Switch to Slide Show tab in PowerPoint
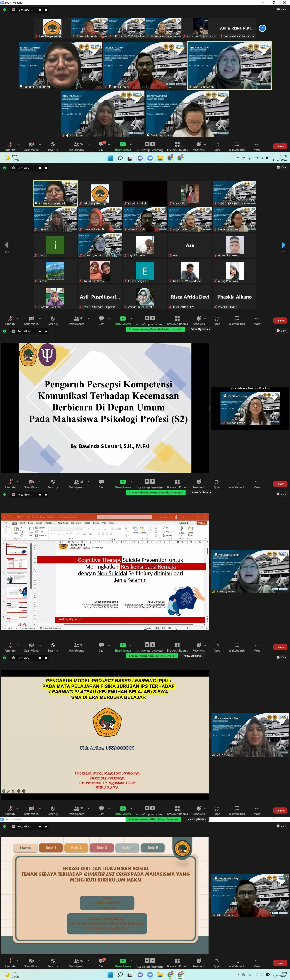Viewport: 290px width, 980px height. click(76, 523)
